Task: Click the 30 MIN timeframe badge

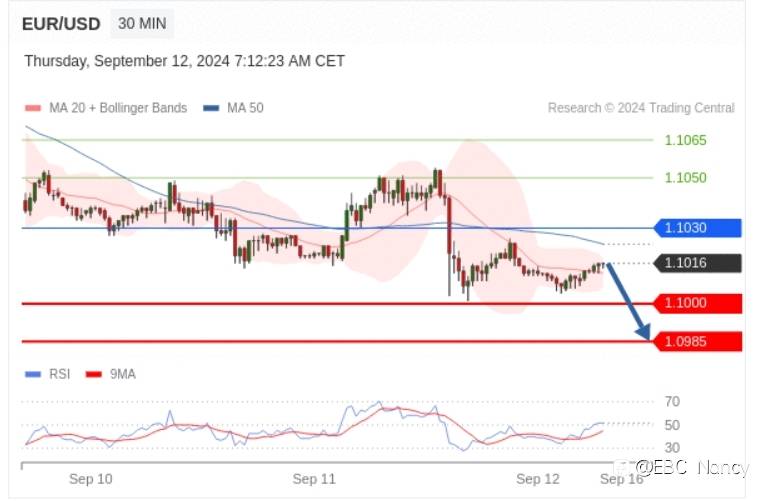Action: [142, 23]
